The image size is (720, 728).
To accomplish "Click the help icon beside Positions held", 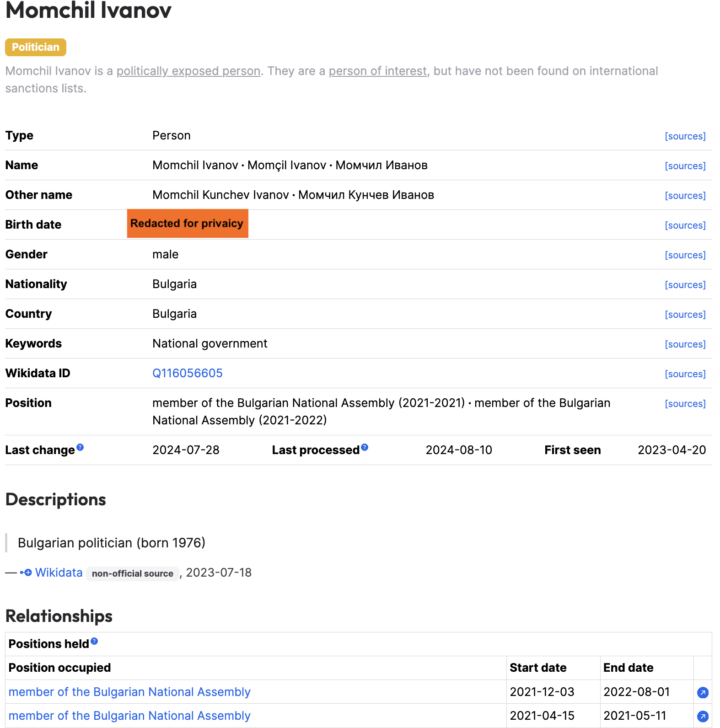I will pos(94,641).
